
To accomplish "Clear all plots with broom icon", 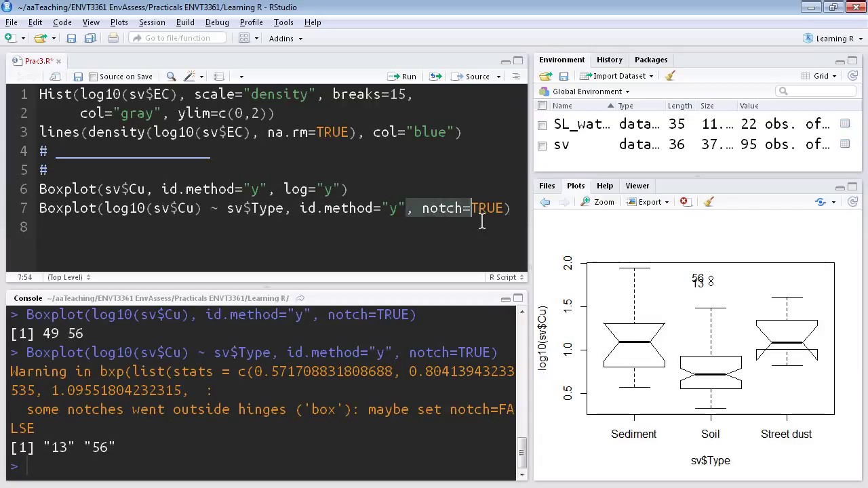I will 709,202.
